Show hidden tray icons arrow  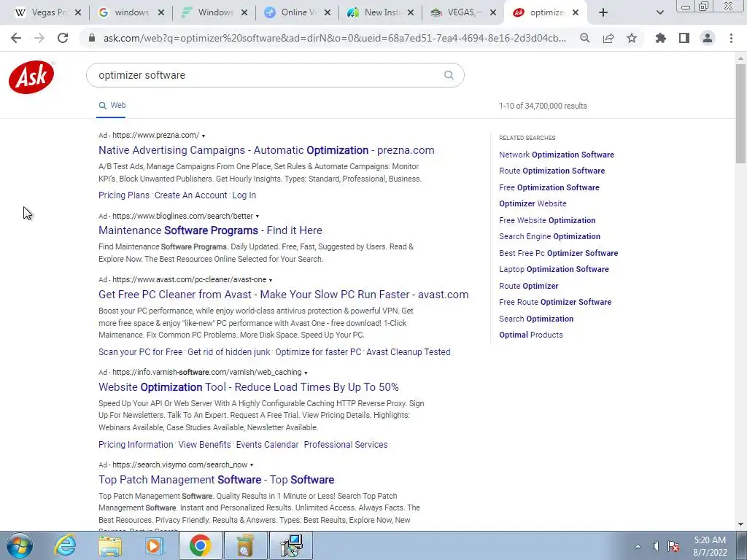coord(638,546)
